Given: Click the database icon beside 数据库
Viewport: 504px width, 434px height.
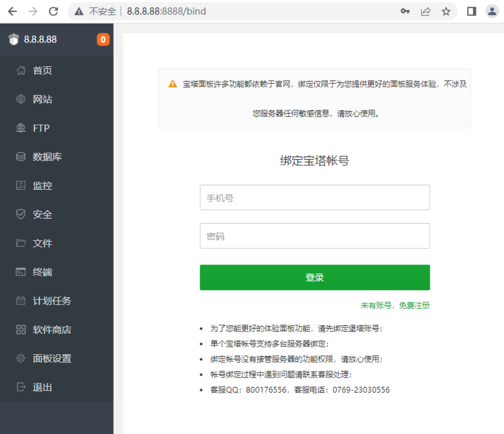Looking at the screenshot, I should pyautogui.click(x=21, y=157).
